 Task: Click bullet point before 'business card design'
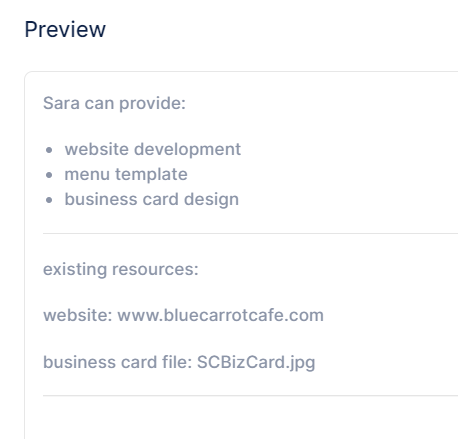[49, 200]
